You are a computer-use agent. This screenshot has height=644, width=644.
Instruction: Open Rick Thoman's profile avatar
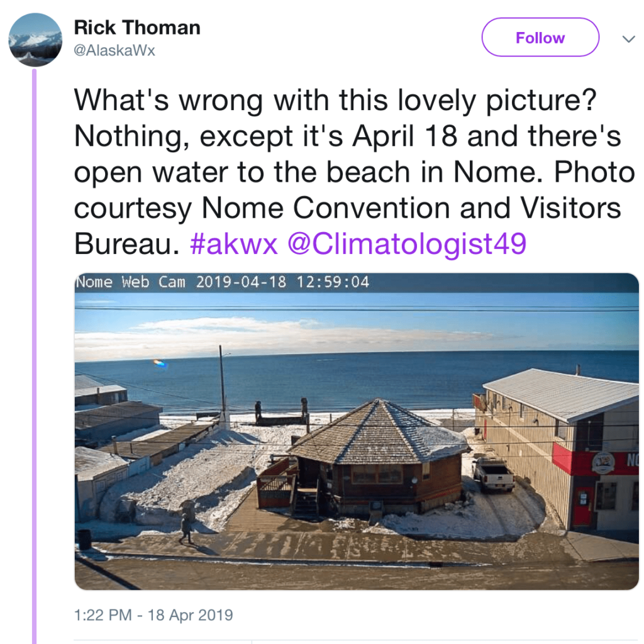[35, 40]
